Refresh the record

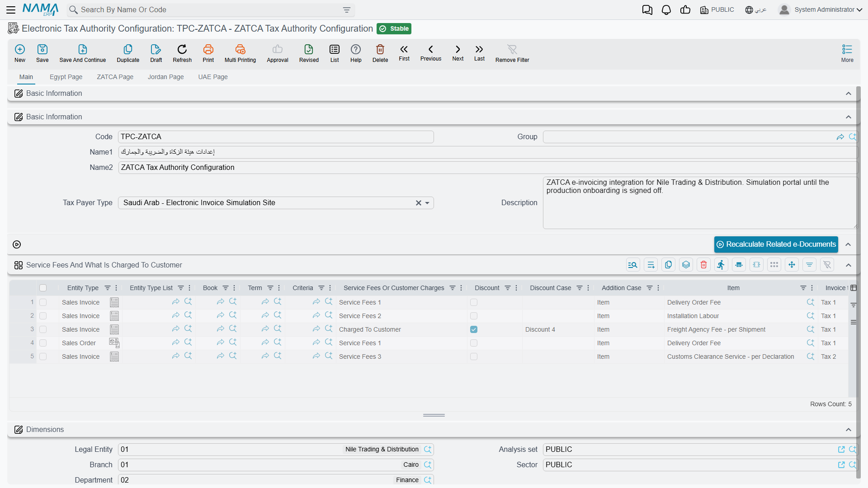182,53
